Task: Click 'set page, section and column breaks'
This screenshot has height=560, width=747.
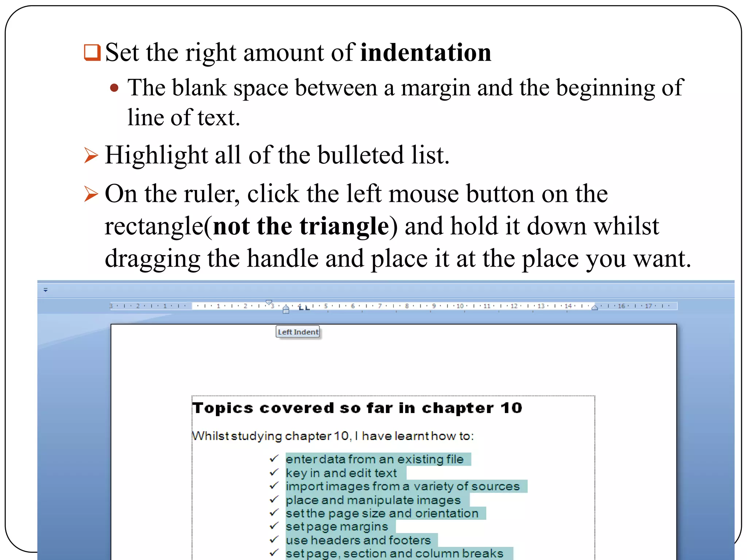Action: 394,553
